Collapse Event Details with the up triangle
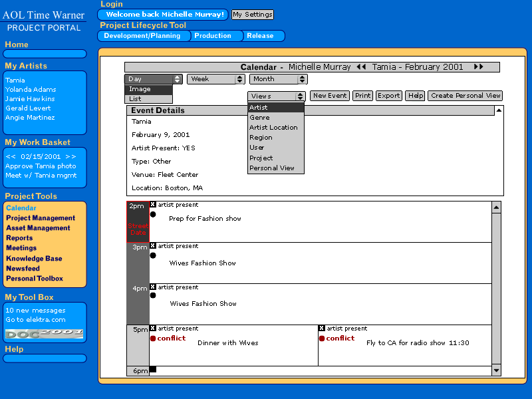 point(499,110)
